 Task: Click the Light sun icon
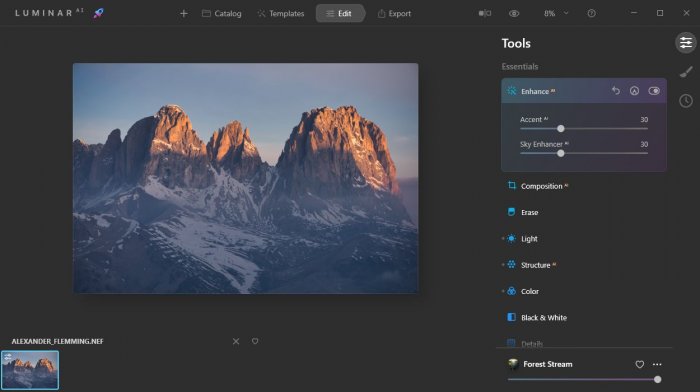(512, 238)
